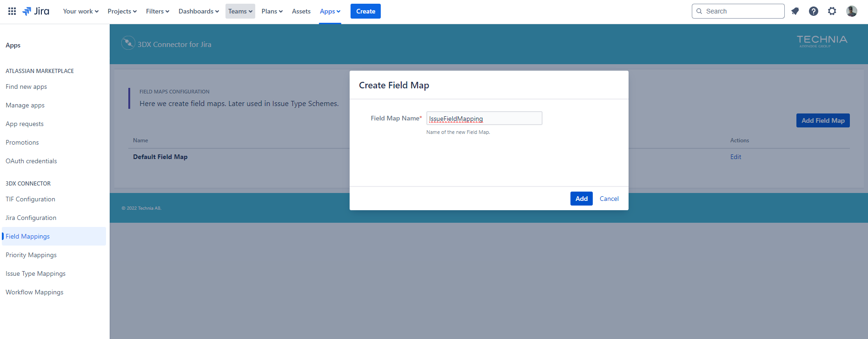
Task: Open Jira Configuration in sidebar
Action: (x=31, y=218)
